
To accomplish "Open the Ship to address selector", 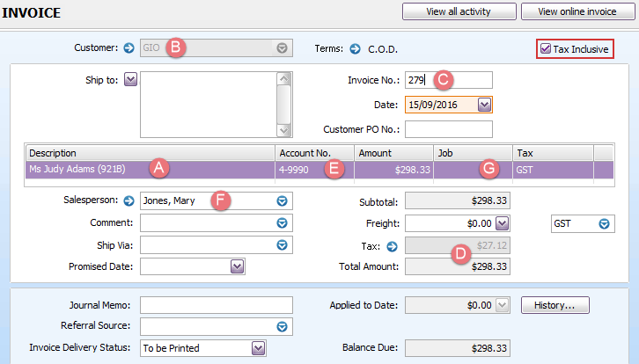I will pyautogui.click(x=131, y=80).
